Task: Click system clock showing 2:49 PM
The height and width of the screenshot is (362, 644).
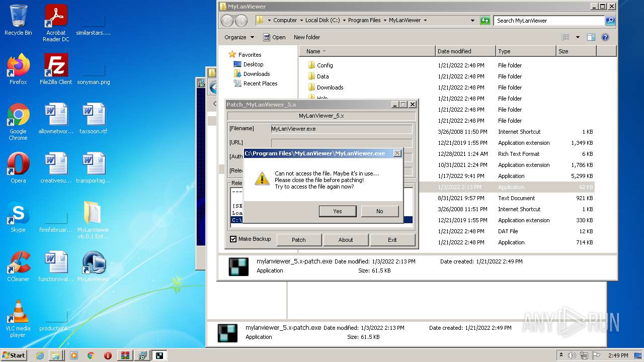Action: (x=618, y=355)
